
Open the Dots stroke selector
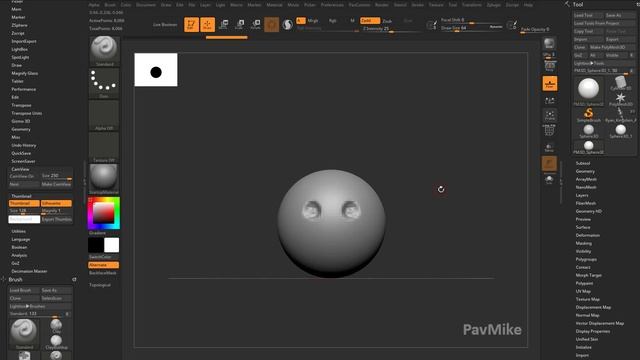tap(104, 83)
